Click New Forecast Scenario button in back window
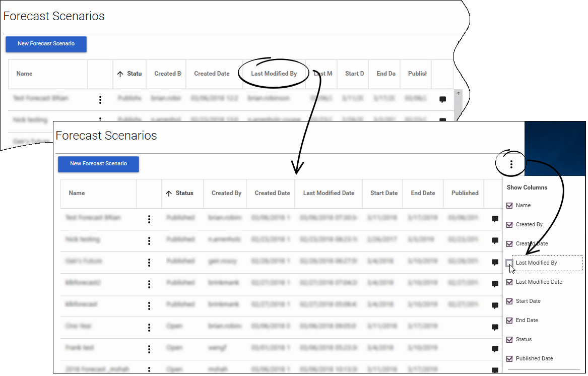This screenshot has width=588, height=376. click(x=46, y=44)
